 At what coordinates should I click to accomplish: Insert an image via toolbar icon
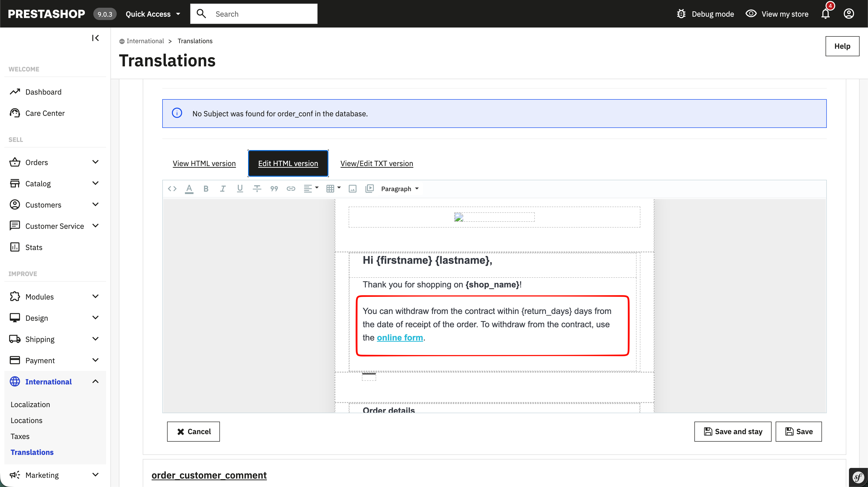coord(353,188)
